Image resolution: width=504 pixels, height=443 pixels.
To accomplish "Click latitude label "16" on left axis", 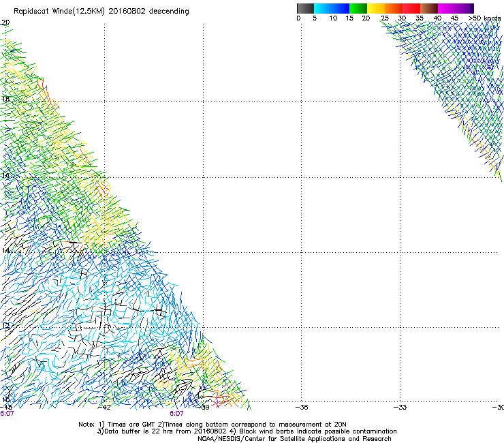I will click(5, 175).
